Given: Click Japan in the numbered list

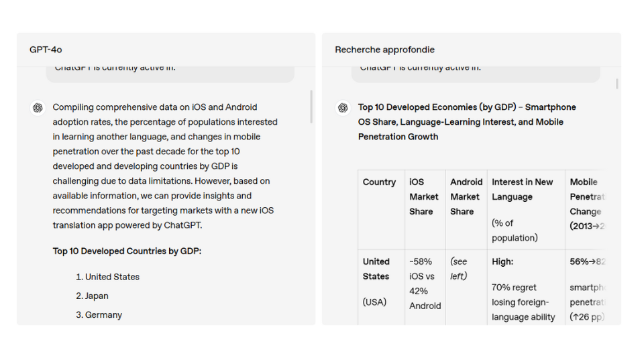Looking at the screenshot, I should pyautogui.click(x=97, y=296).
